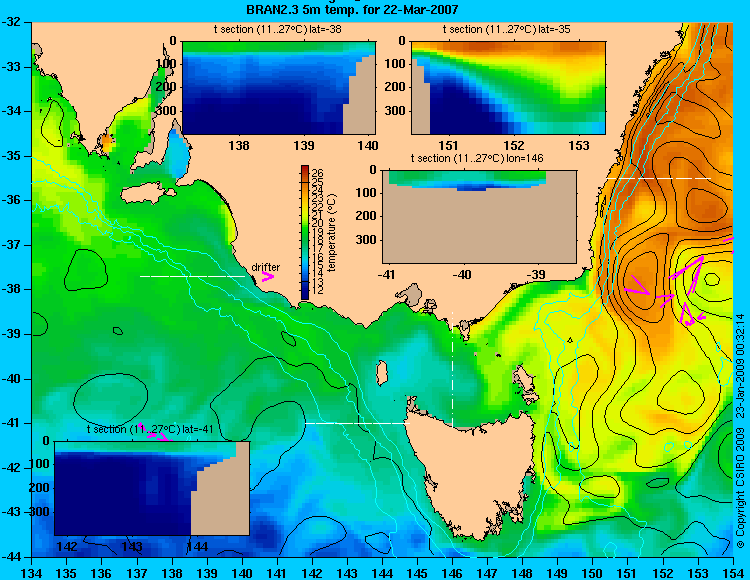Click longitude tick 139 in the lat=-38 inset
Image resolution: width=750 pixels, height=580 pixels.
[x=304, y=145]
